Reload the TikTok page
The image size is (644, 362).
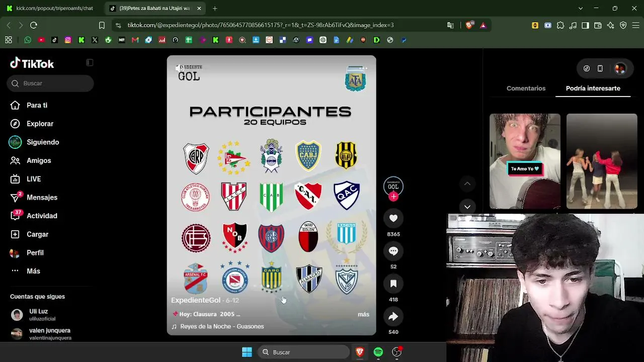click(x=34, y=25)
